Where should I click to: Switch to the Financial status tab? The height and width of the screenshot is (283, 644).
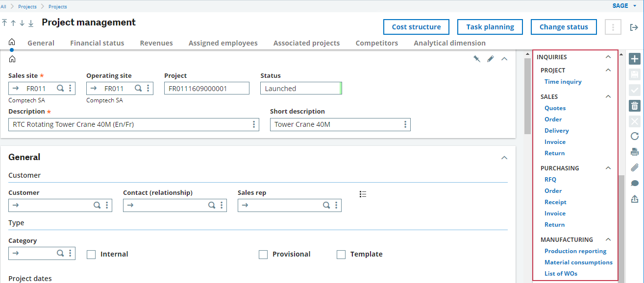(x=97, y=43)
